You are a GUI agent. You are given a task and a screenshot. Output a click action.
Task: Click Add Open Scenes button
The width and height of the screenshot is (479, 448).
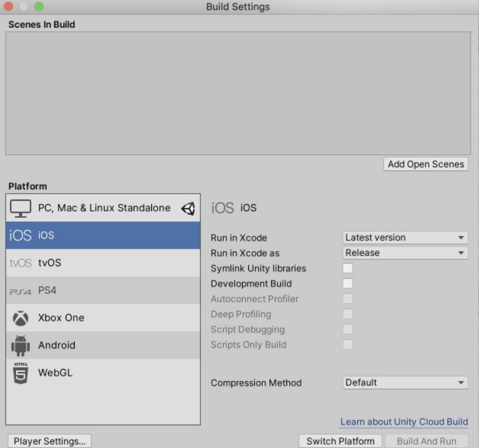point(426,164)
